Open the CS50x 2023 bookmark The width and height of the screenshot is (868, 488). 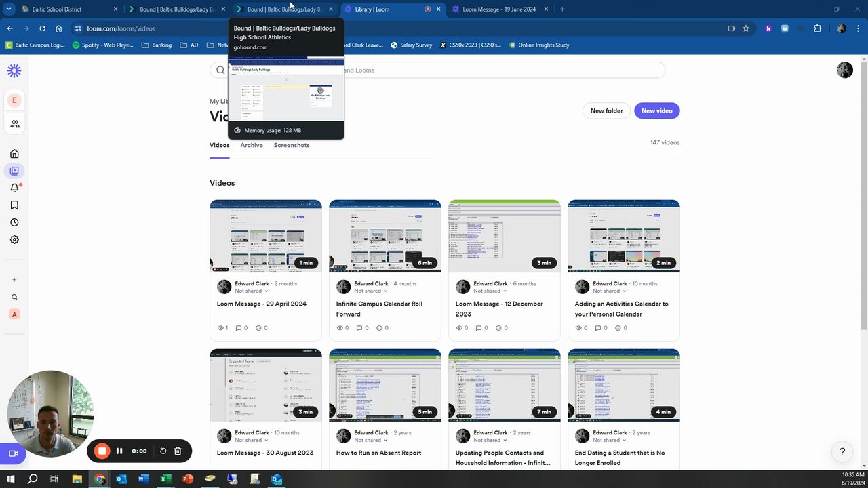click(471, 45)
